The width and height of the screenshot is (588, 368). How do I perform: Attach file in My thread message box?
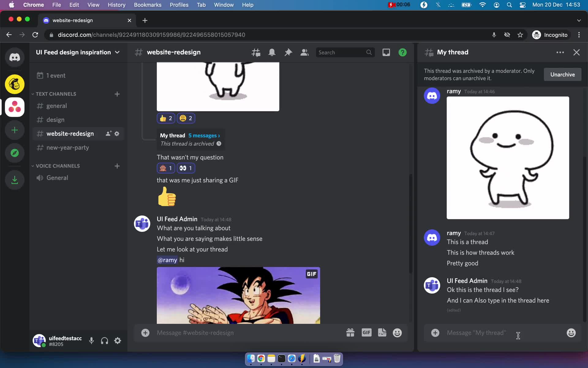[x=435, y=333]
